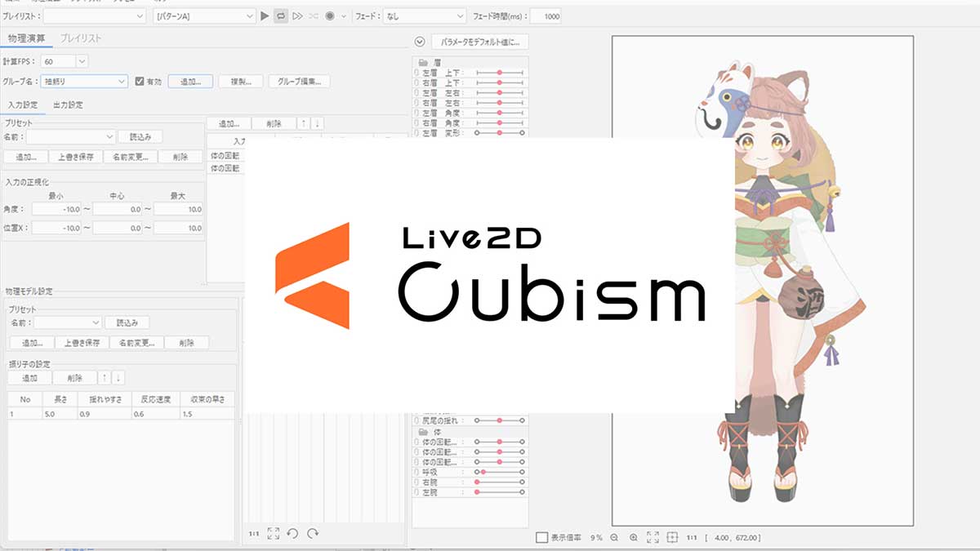980x551 pixels.
Task: Click the 呼吸 parameter slider
Action: [499, 472]
